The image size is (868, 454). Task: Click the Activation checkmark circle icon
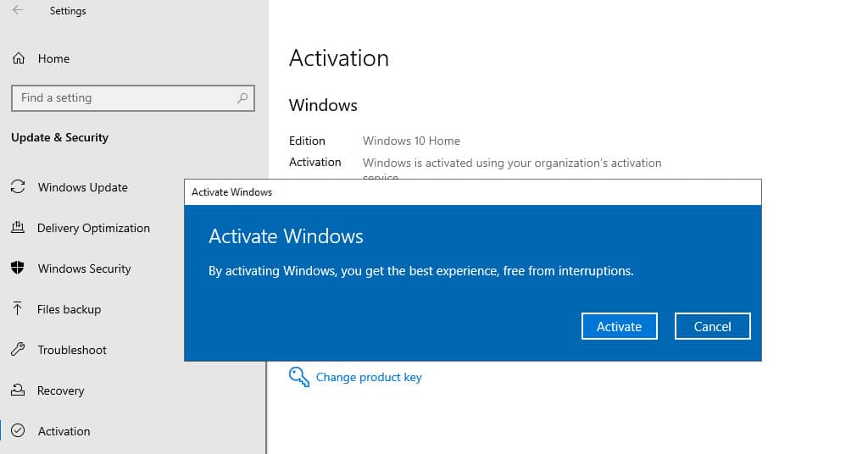(x=19, y=431)
